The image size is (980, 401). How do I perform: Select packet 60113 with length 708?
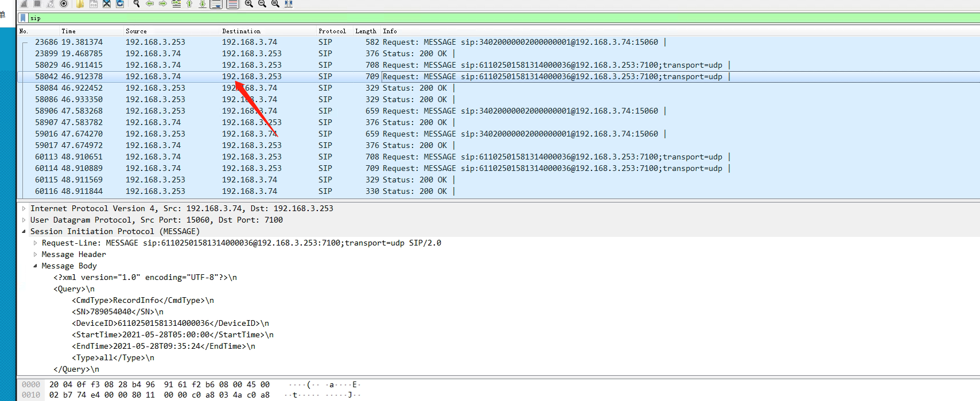[498, 157]
